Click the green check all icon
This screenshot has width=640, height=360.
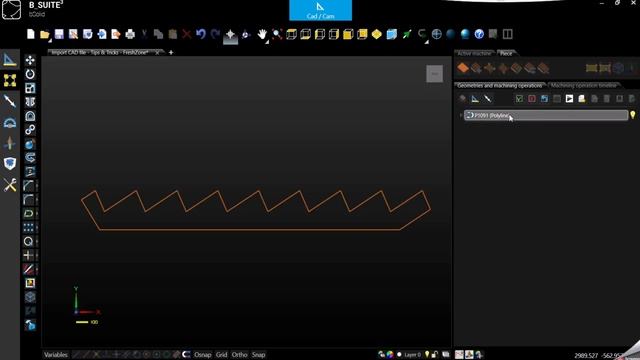(519, 99)
